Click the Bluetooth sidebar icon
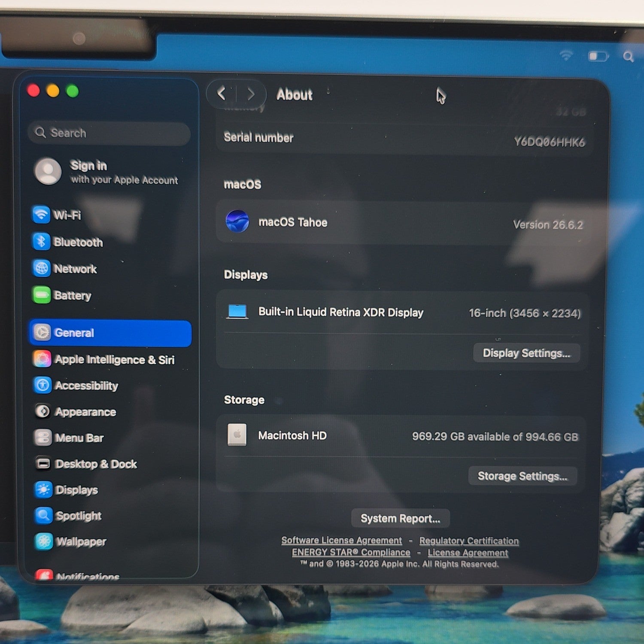The image size is (644, 644). pos(42,242)
